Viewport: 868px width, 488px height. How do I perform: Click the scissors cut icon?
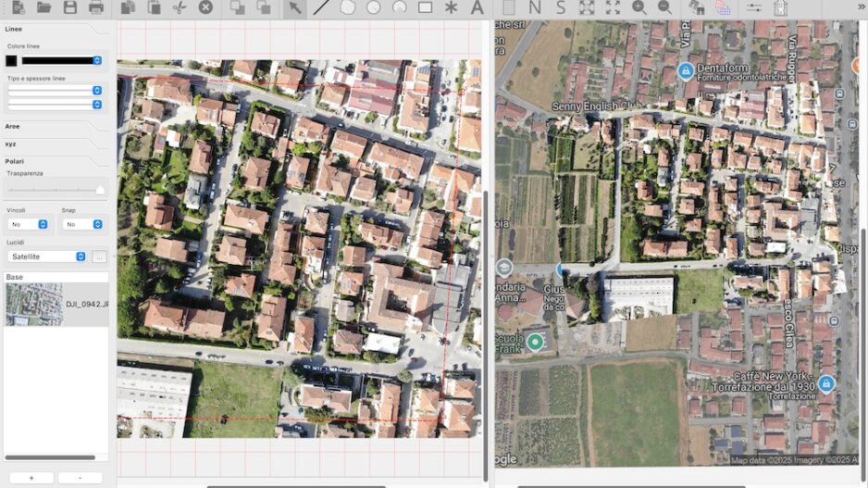tap(180, 7)
